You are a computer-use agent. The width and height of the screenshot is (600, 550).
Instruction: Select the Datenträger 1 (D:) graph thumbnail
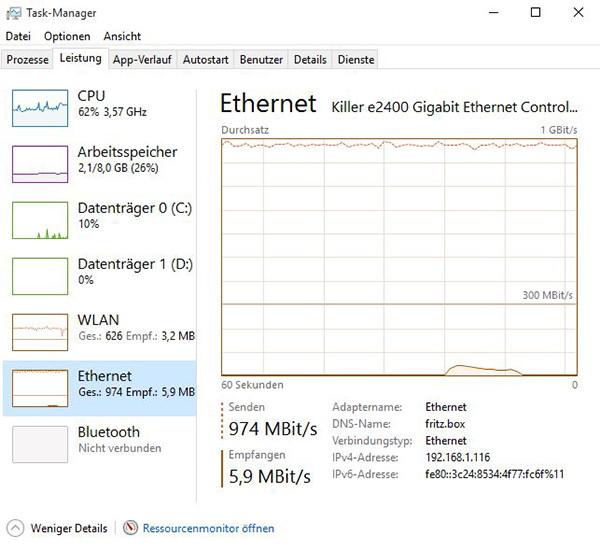pos(40,276)
